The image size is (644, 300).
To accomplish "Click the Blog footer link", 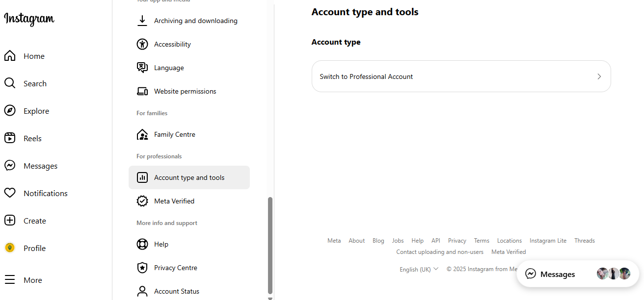I will [378, 241].
